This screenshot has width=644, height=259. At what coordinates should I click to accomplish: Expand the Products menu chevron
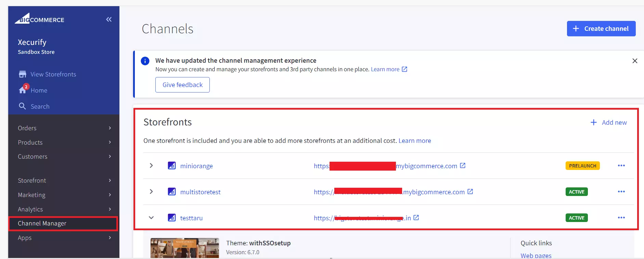point(110,142)
